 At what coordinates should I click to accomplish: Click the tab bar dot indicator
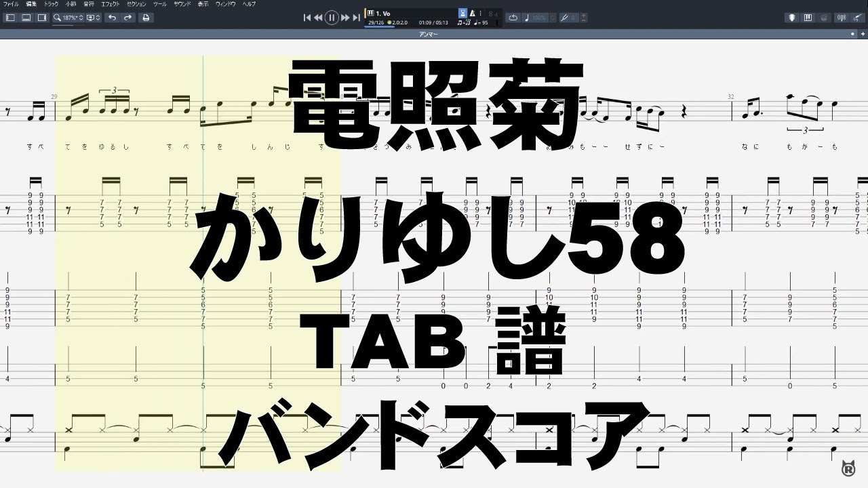pyautogui.click(x=853, y=33)
